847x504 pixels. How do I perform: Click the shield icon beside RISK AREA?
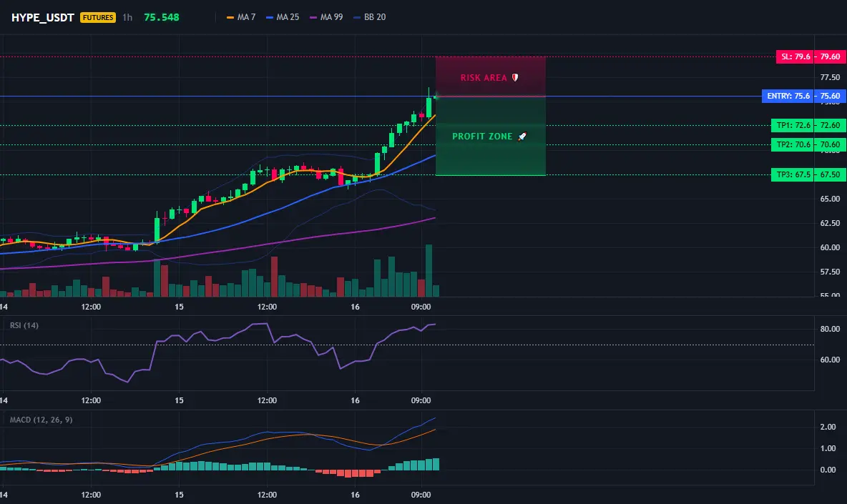(x=515, y=78)
